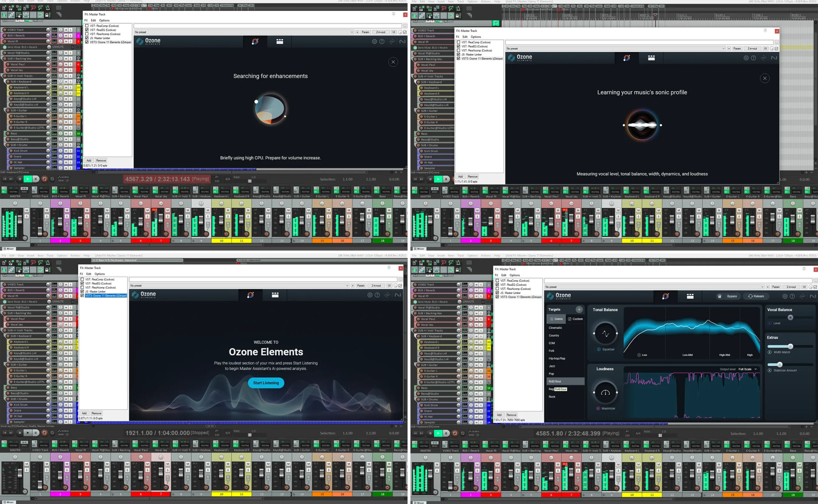Toggle toolbar lock icon in Welcome screenshot

(48, 269)
